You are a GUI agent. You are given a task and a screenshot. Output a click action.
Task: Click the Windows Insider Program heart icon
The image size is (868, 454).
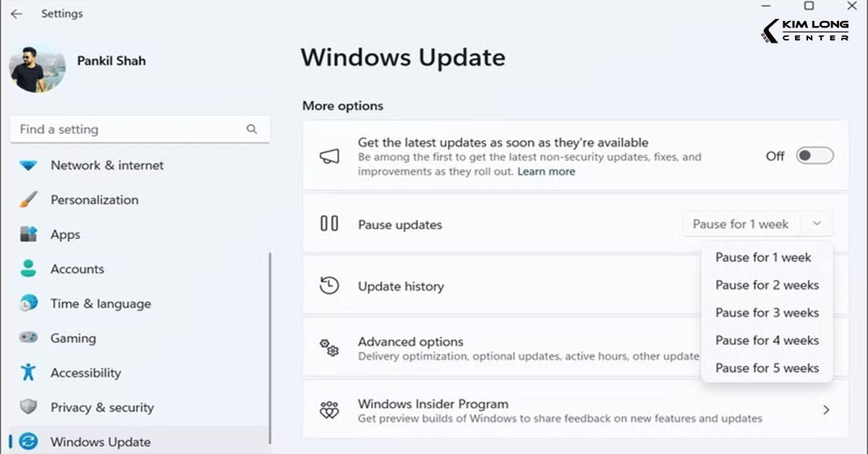coord(330,410)
